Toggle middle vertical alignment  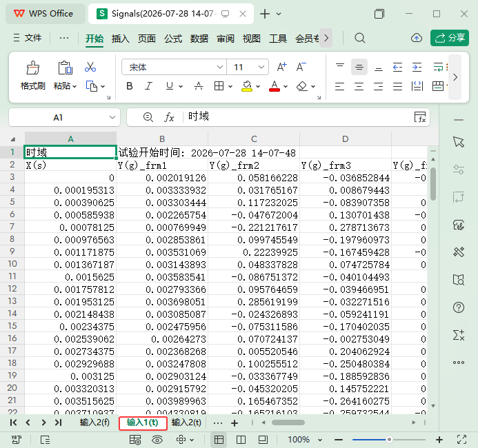(x=359, y=67)
